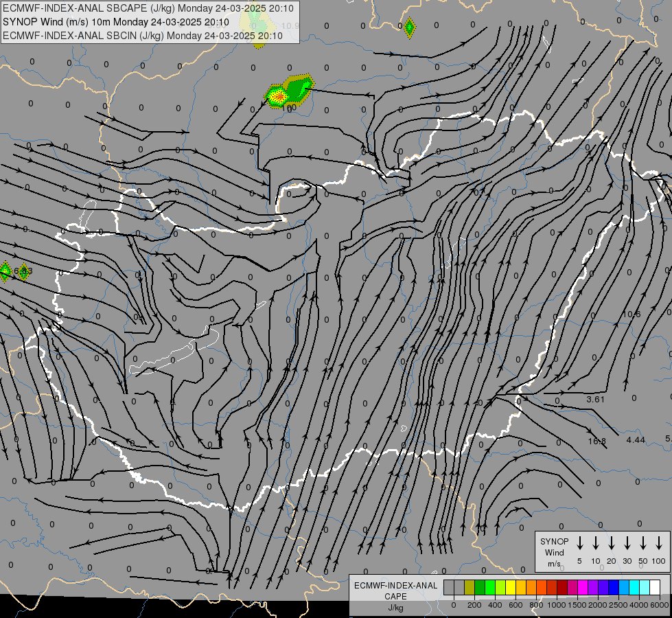
Task: Select the dark green swatch in CAPE scale
Action: [x=480, y=587]
